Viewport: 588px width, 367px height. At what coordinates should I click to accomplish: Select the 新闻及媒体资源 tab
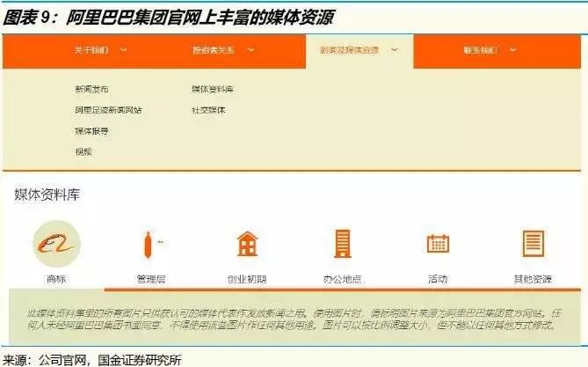coord(350,50)
